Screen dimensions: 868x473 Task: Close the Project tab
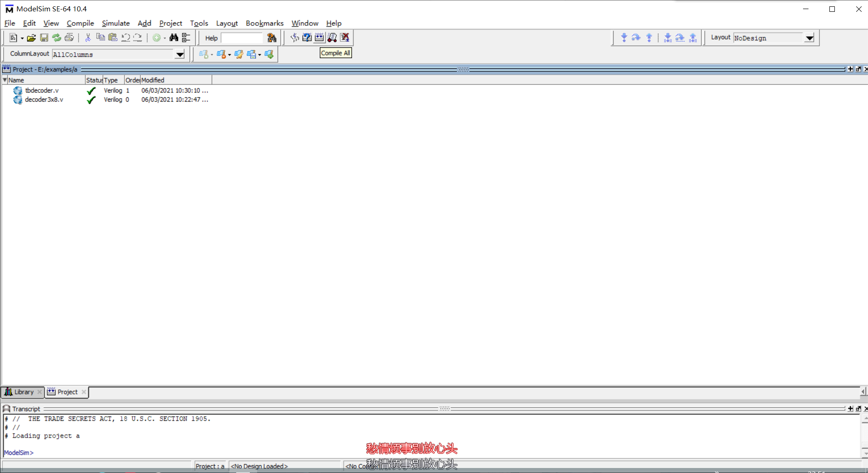point(84,392)
